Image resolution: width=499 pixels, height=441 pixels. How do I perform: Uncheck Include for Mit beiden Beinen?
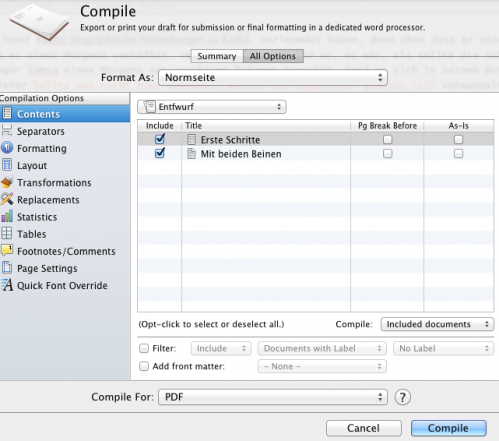pos(160,153)
